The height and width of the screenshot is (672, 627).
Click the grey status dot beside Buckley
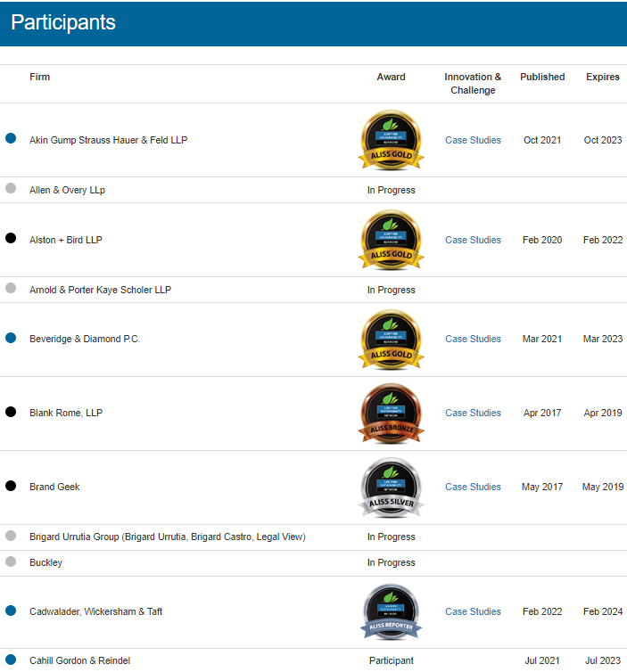[x=11, y=561]
